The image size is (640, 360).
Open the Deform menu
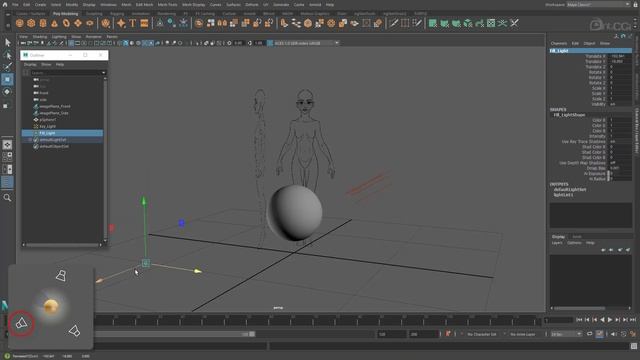click(x=251, y=4)
